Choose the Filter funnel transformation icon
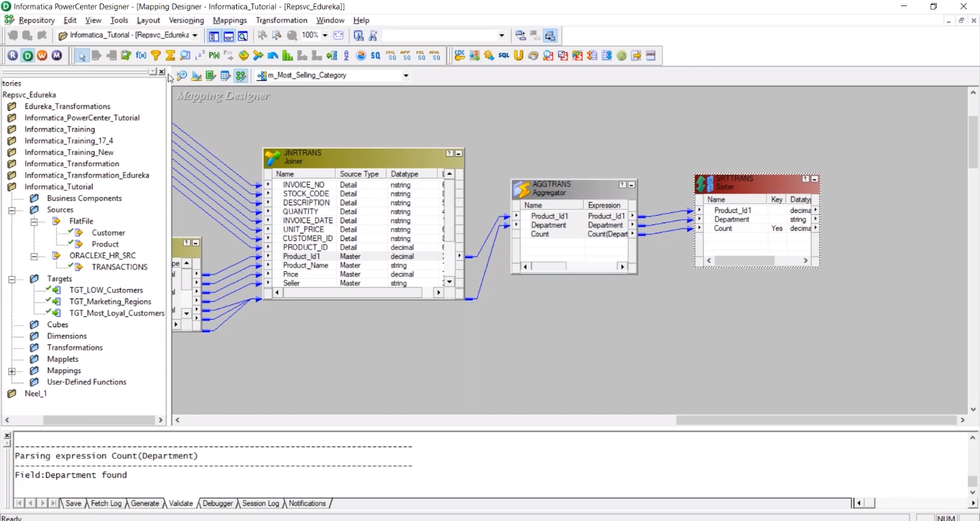 tap(156, 55)
